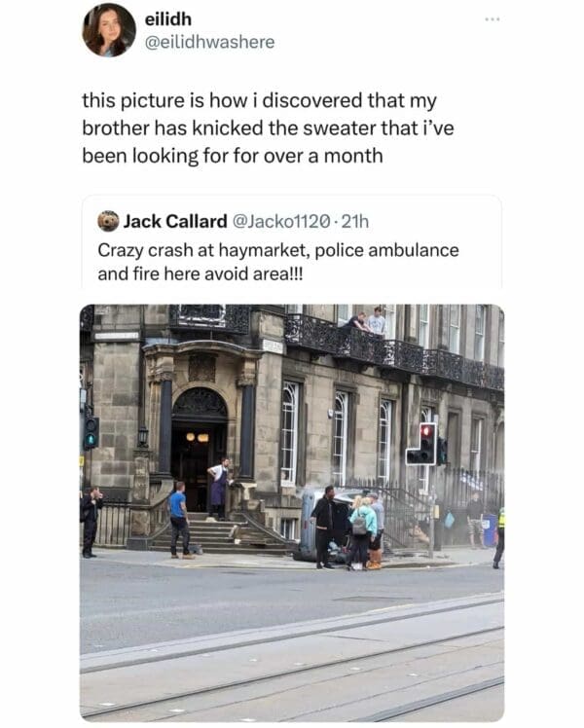Screen dimensions: 584x728
Task: Tap the green traffic signal on the left
Action: 91,433
